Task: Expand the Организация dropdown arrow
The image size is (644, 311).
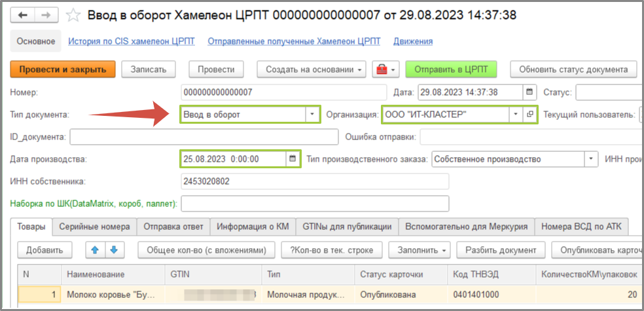Action: 516,114
